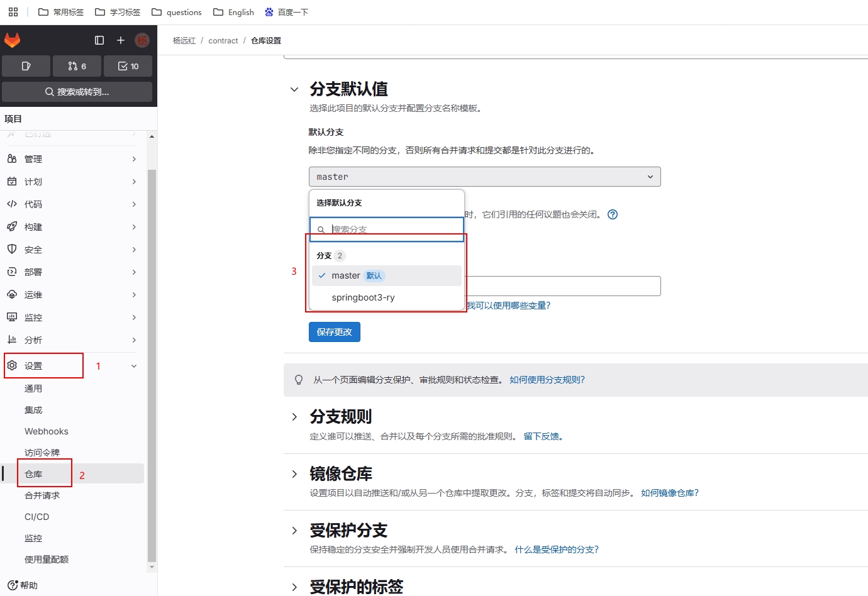Open 合并请求 settings page
Screen dimensions: 868x596
coord(42,495)
